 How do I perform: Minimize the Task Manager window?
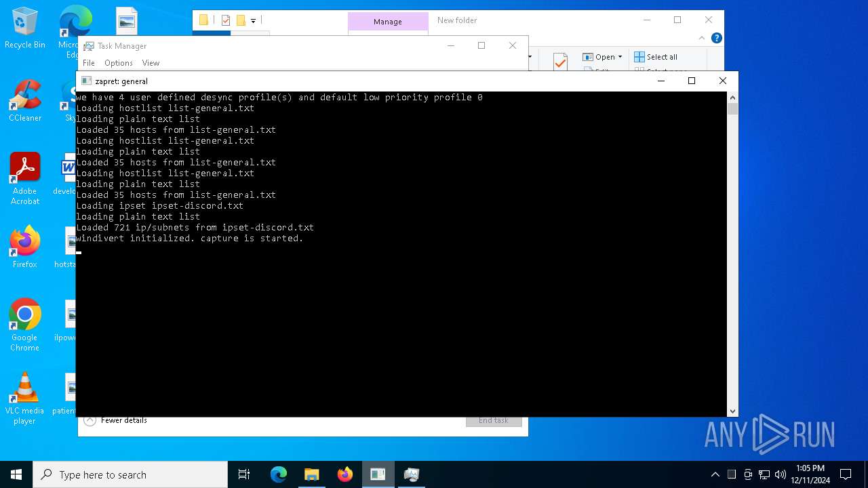(451, 45)
